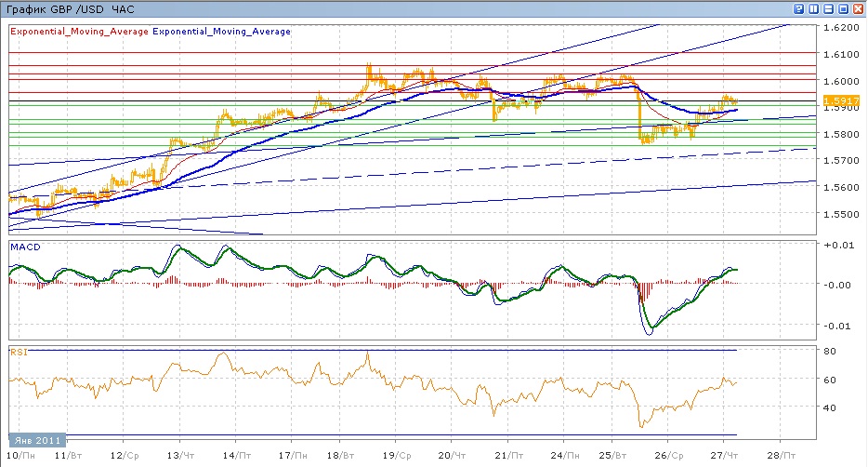Viewport: 868px width, 467px height.
Task: Click the 26/Ср date label
Action: (669, 455)
